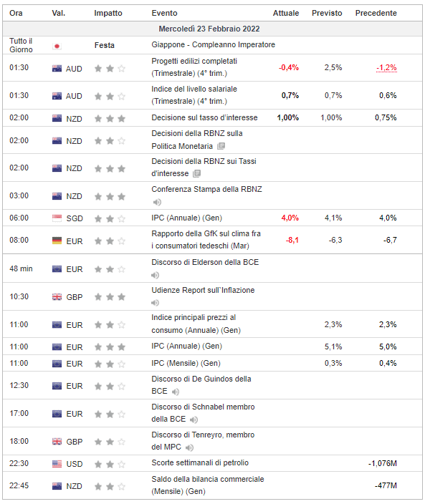Click the speaker icon under Conferenza Stampa della RBNZ

tap(157, 202)
